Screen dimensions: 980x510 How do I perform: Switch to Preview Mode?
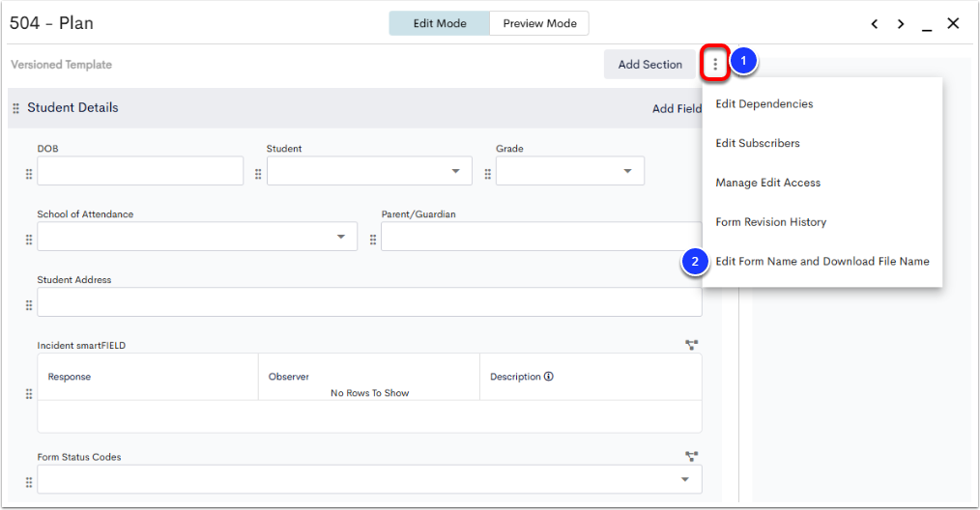click(x=539, y=23)
